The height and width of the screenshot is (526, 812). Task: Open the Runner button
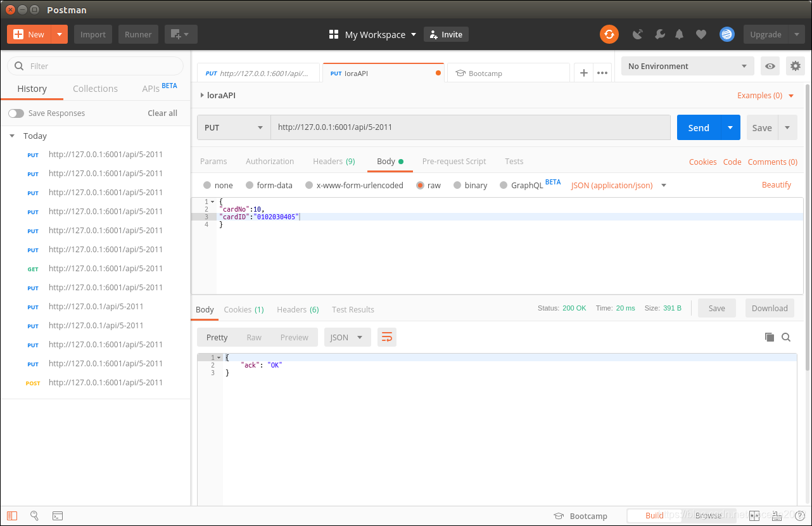click(x=138, y=34)
